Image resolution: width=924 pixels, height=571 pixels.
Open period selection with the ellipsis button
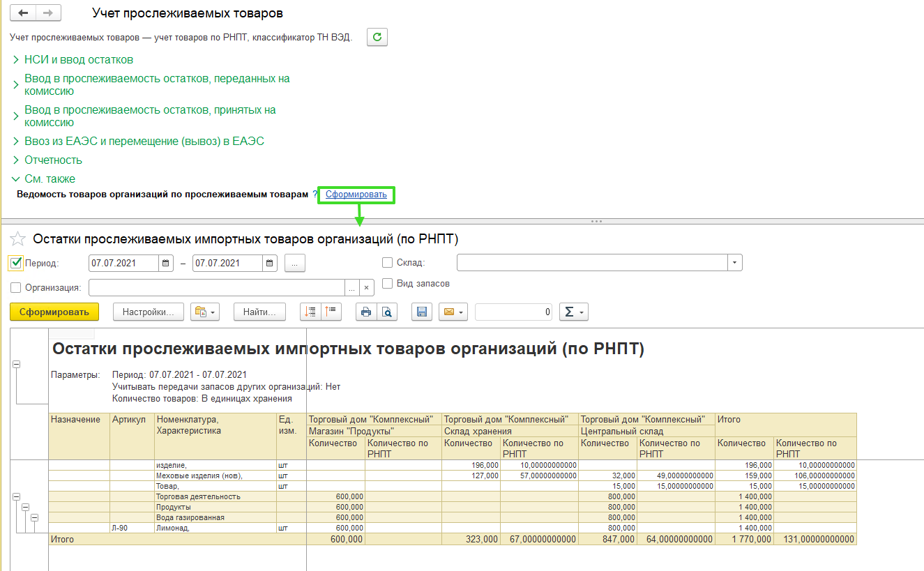[x=295, y=264]
